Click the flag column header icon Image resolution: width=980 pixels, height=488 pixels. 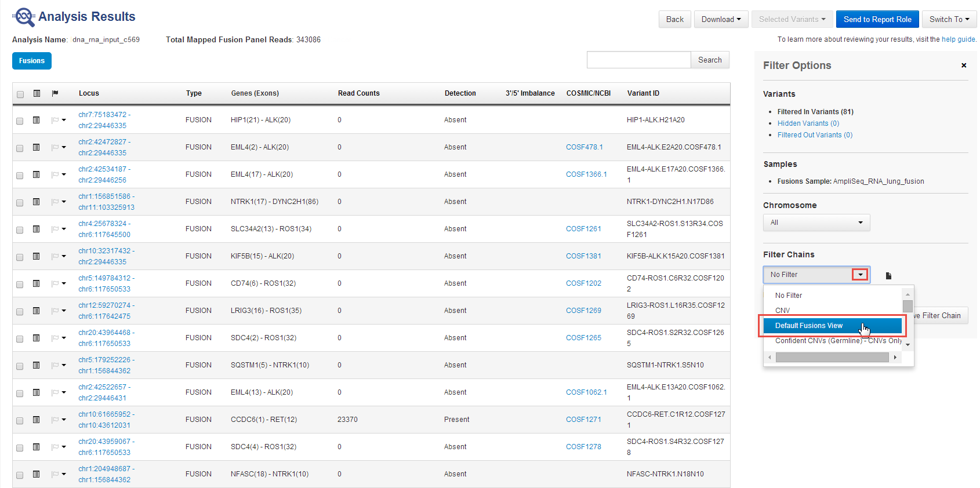[x=55, y=93]
